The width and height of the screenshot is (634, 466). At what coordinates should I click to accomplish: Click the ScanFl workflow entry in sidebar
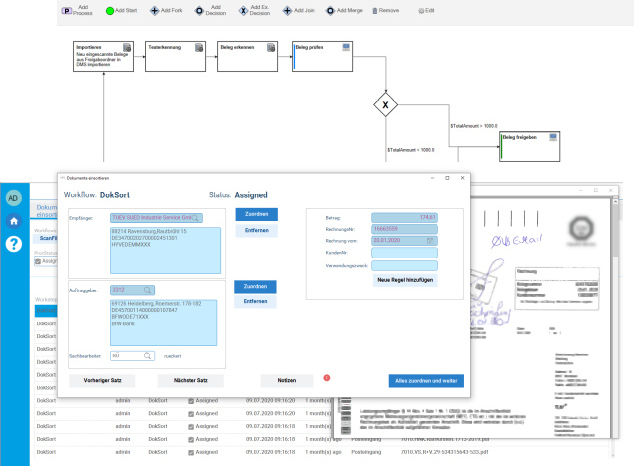coord(48,238)
